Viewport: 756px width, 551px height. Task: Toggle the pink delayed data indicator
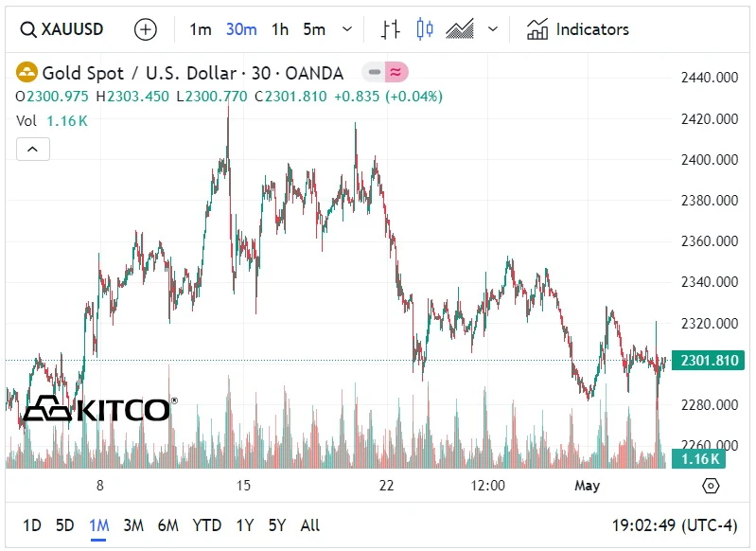[x=396, y=72]
